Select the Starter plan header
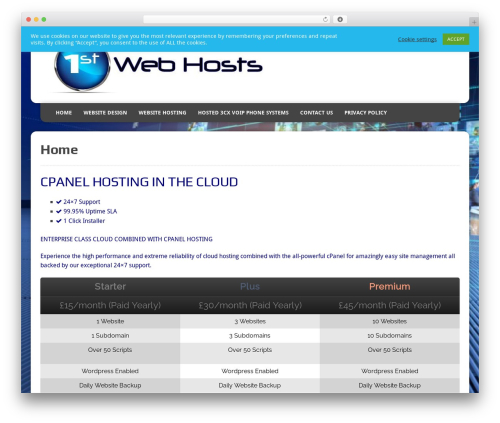 [110, 286]
